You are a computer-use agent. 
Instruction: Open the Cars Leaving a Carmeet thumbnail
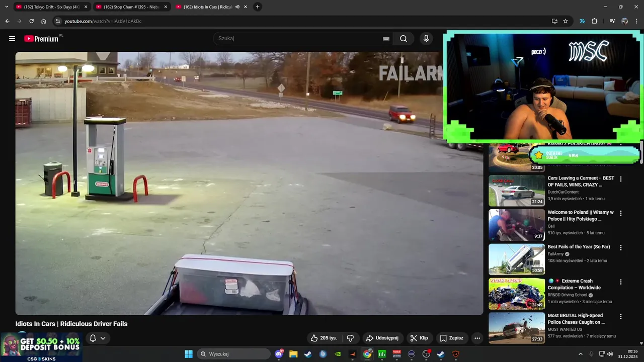[x=517, y=191]
